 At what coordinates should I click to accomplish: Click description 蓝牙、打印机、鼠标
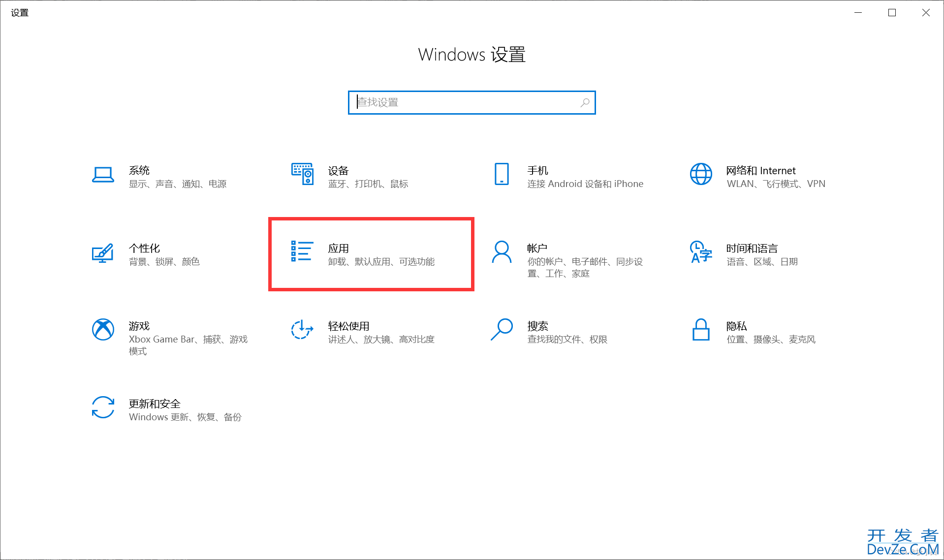click(x=368, y=184)
